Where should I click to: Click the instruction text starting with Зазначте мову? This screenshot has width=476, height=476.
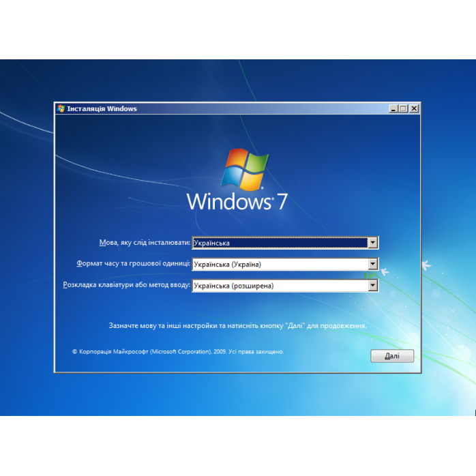238,326
